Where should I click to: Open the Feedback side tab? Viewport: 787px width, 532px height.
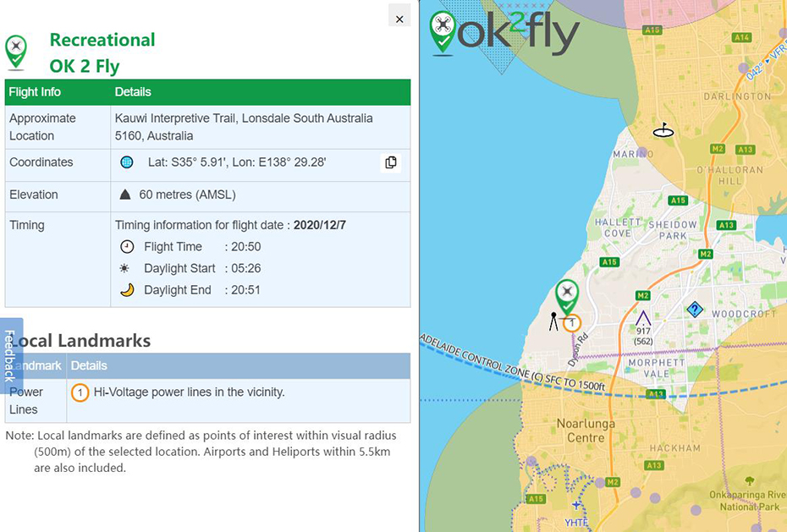point(10,355)
